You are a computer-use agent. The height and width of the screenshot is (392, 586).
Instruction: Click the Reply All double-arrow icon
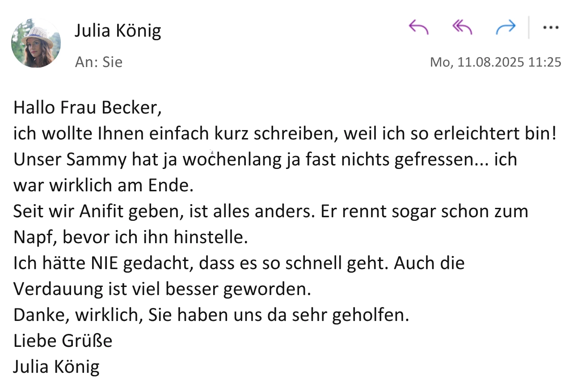[x=462, y=28]
